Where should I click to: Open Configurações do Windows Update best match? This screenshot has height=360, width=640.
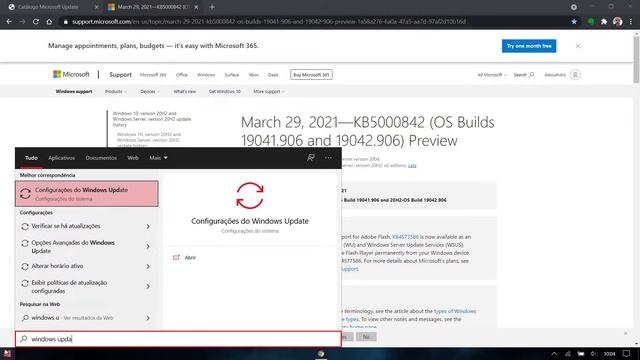[87, 194]
